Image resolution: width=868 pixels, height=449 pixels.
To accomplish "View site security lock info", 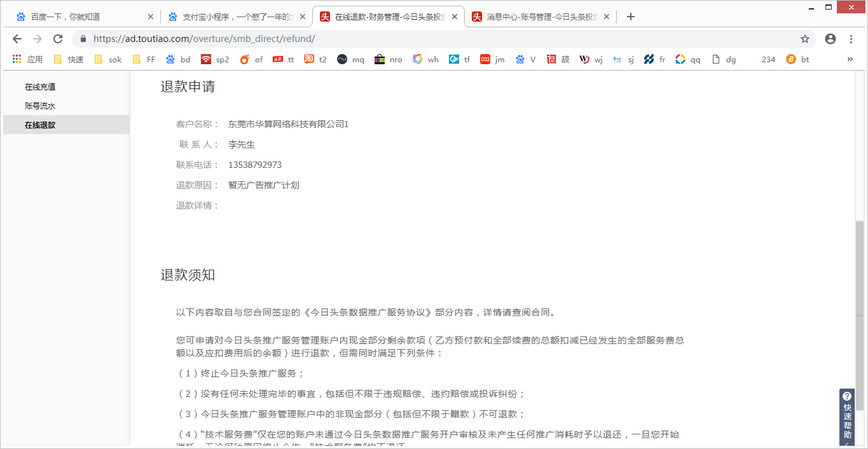I will [x=83, y=39].
